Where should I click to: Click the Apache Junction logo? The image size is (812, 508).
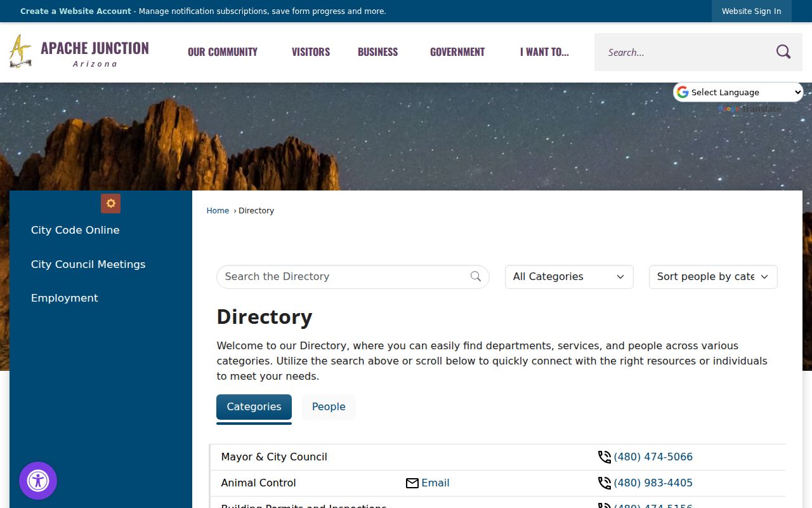[79, 51]
